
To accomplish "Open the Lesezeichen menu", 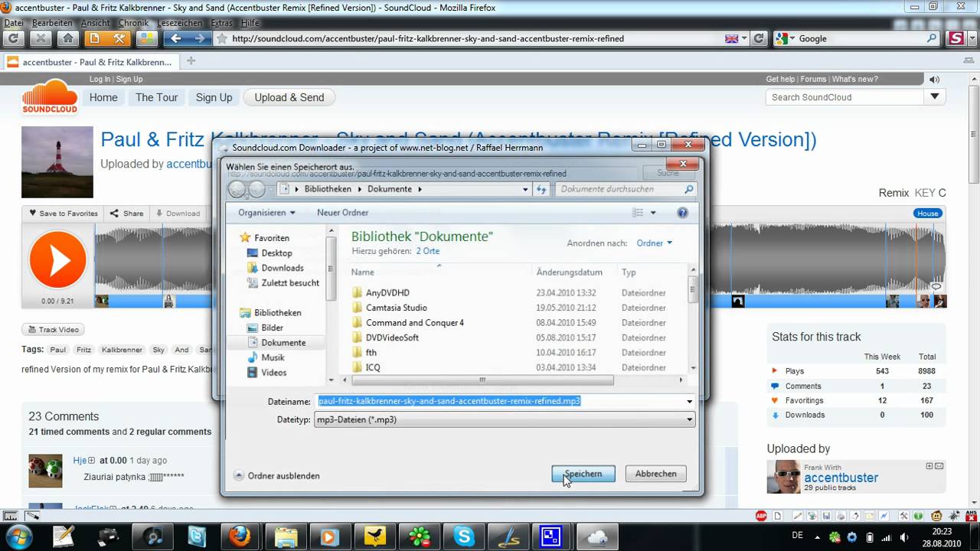I will click(181, 23).
